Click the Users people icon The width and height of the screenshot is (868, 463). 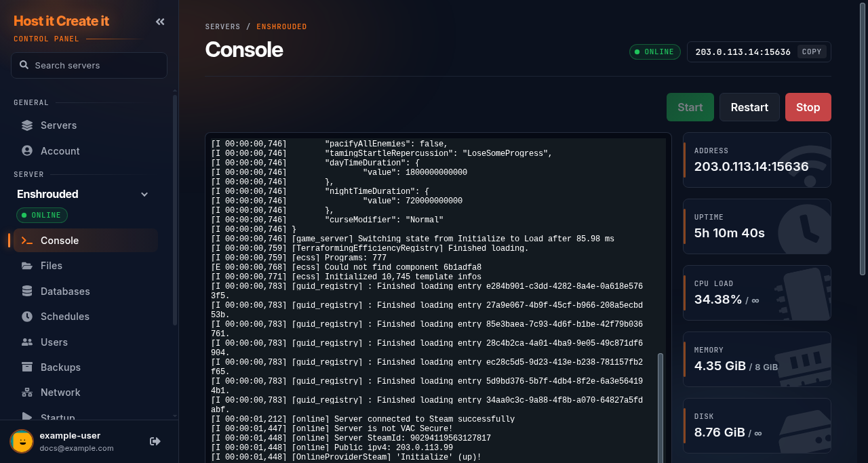pos(27,342)
